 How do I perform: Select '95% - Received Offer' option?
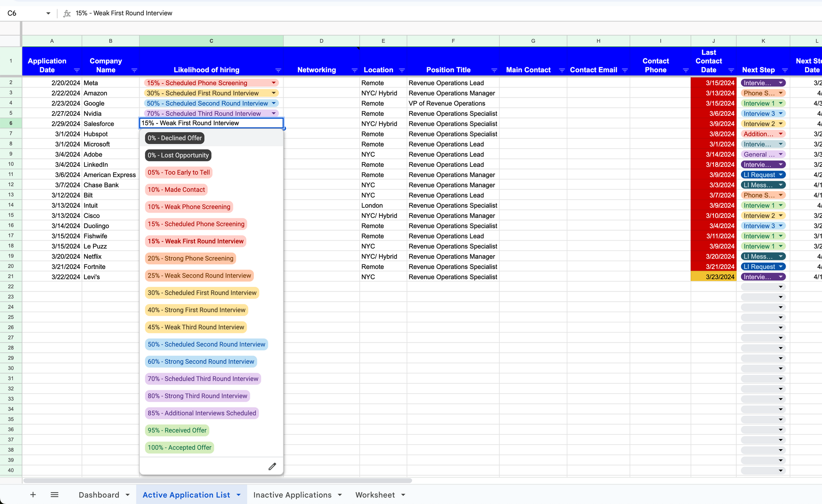point(177,430)
